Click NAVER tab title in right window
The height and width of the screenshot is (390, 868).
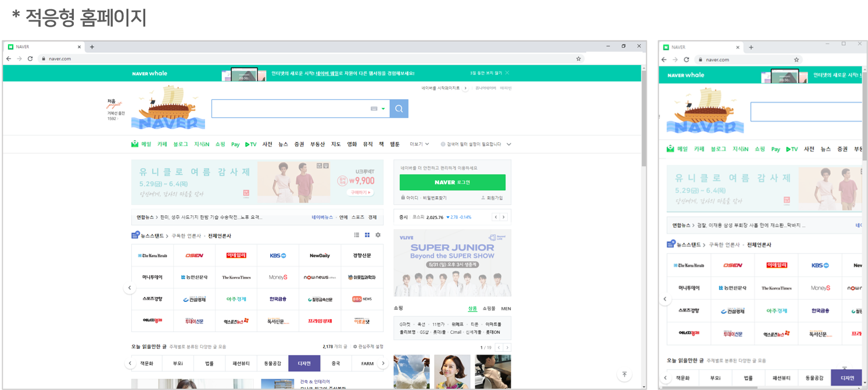point(678,48)
